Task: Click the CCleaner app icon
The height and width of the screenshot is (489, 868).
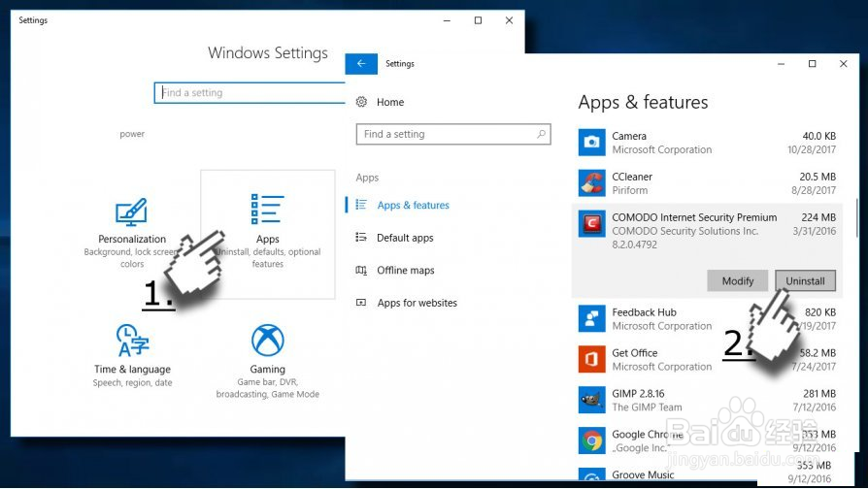Action: [x=591, y=183]
